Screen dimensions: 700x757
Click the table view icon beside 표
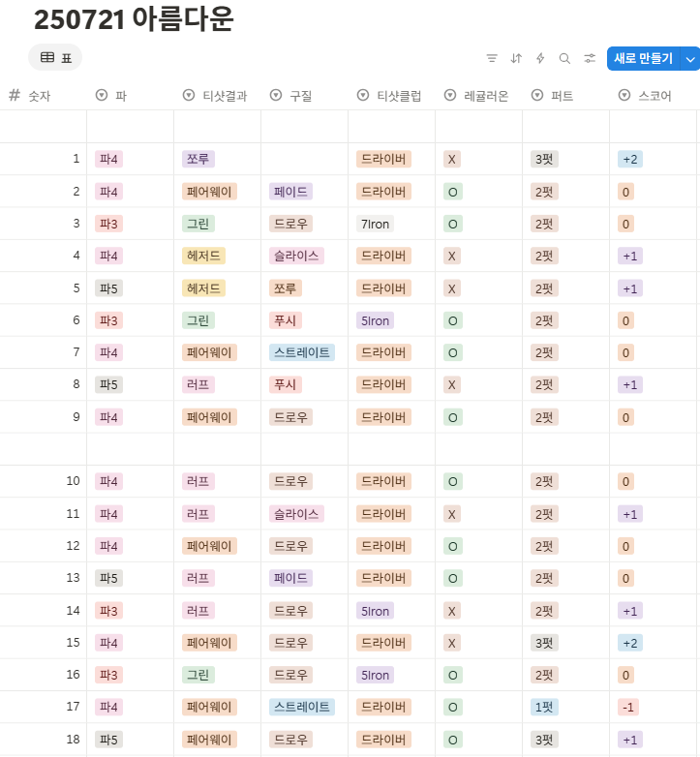pyautogui.click(x=47, y=57)
